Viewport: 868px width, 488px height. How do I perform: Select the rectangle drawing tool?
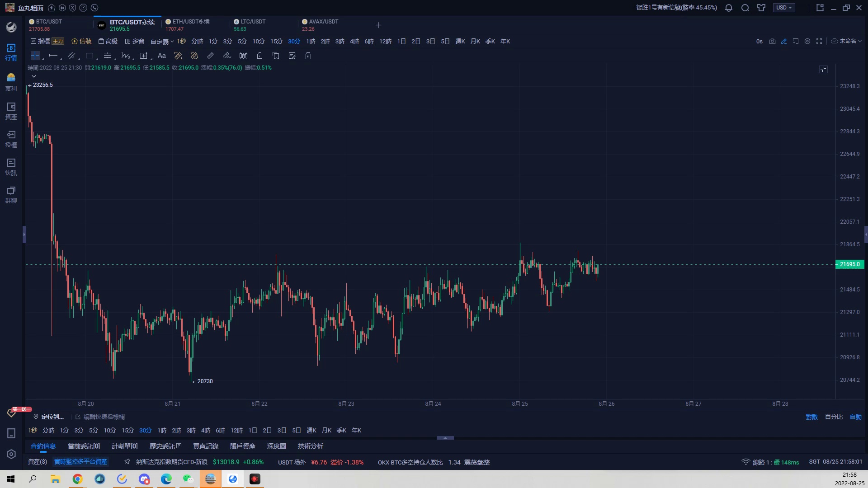(x=90, y=56)
